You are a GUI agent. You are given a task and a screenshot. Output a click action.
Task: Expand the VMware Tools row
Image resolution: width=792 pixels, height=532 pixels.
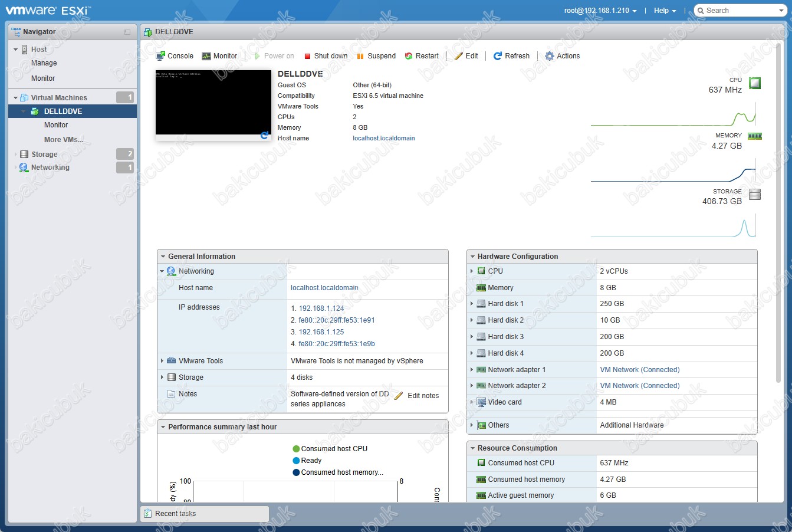pyautogui.click(x=162, y=361)
